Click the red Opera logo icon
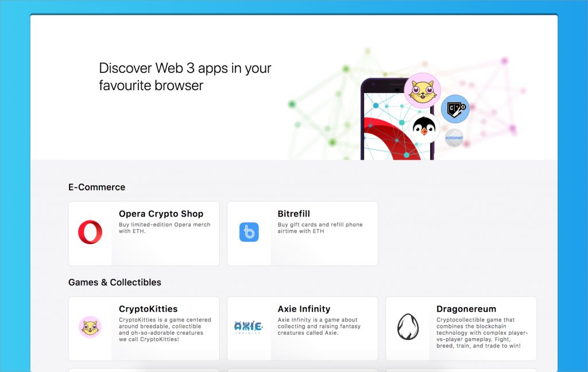This screenshot has height=372, width=588. coord(90,232)
